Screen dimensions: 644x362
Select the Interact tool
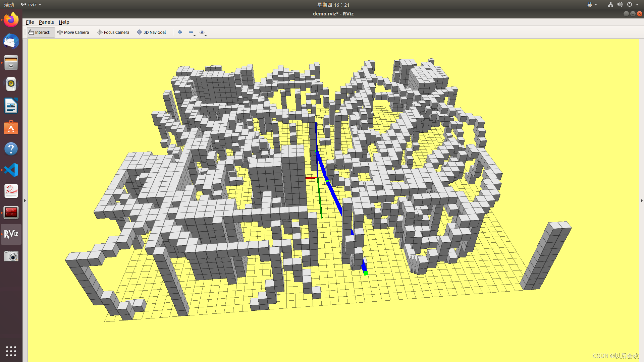pos(40,33)
